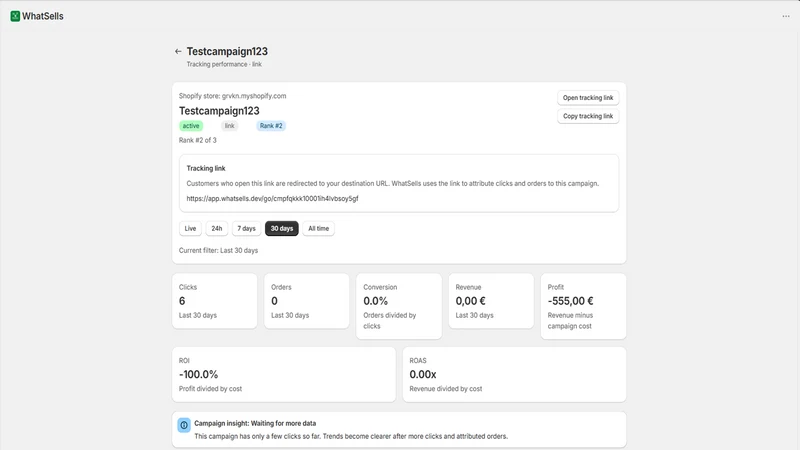This screenshot has width=800, height=450.
Task: Click the Shopify store grvkn.myshopify.com text
Action: [232, 96]
